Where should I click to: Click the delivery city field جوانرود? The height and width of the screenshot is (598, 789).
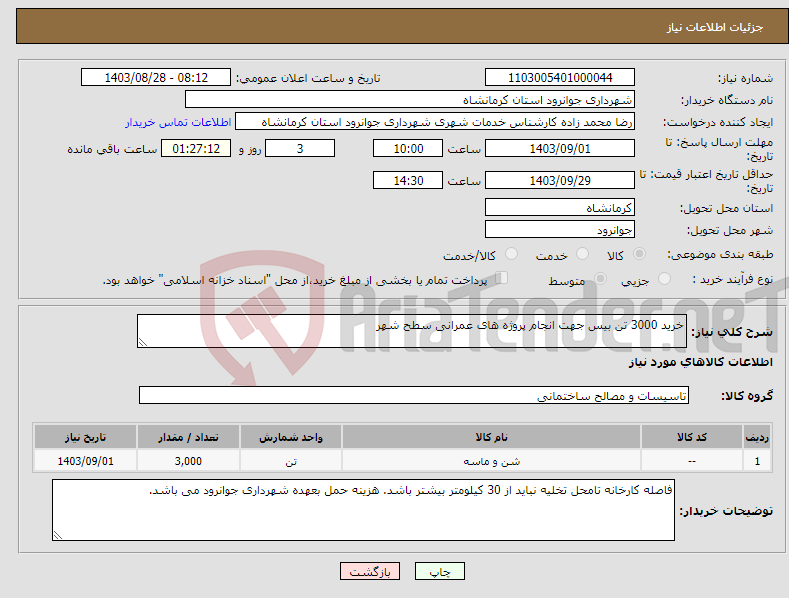coord(560,230)
